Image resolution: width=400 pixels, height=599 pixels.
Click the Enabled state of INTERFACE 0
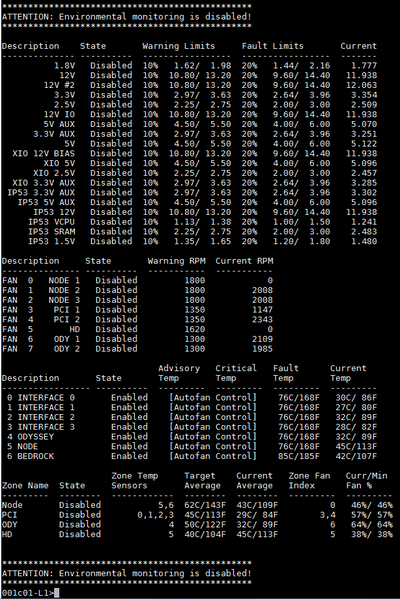[x=129, y=398]
